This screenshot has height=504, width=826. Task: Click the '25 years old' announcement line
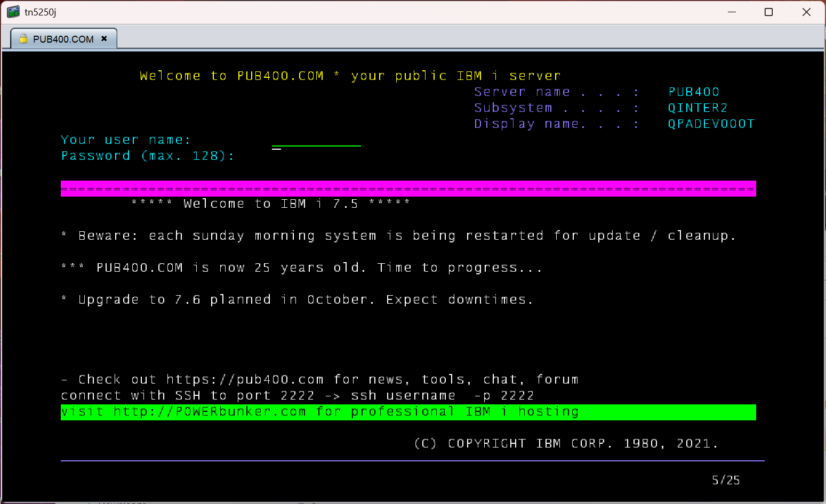click(301, 267)
